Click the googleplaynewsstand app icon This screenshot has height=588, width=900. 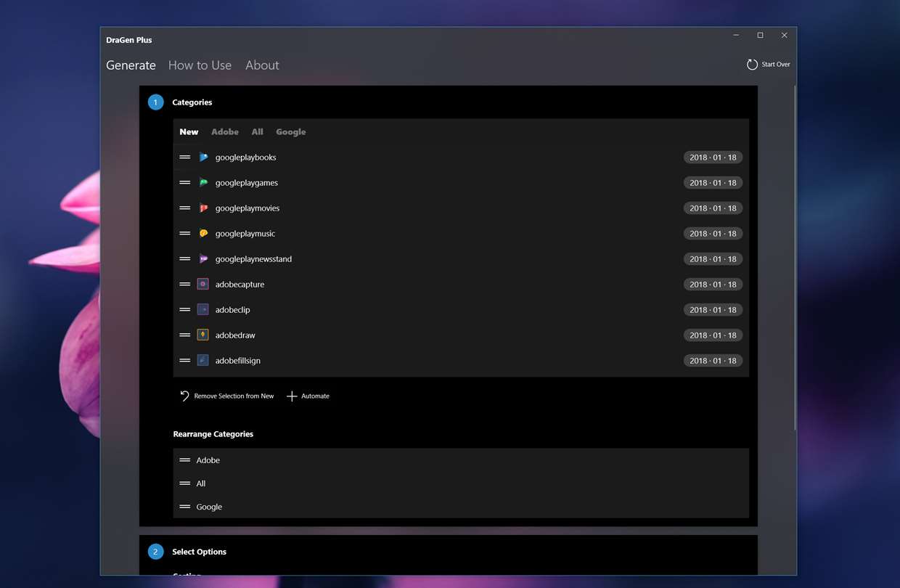pos(203,259)
